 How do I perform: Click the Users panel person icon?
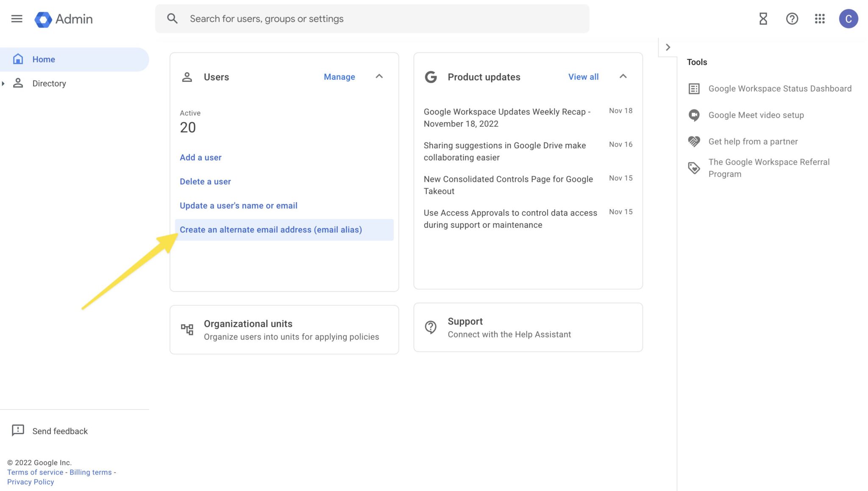coord(186,76)
